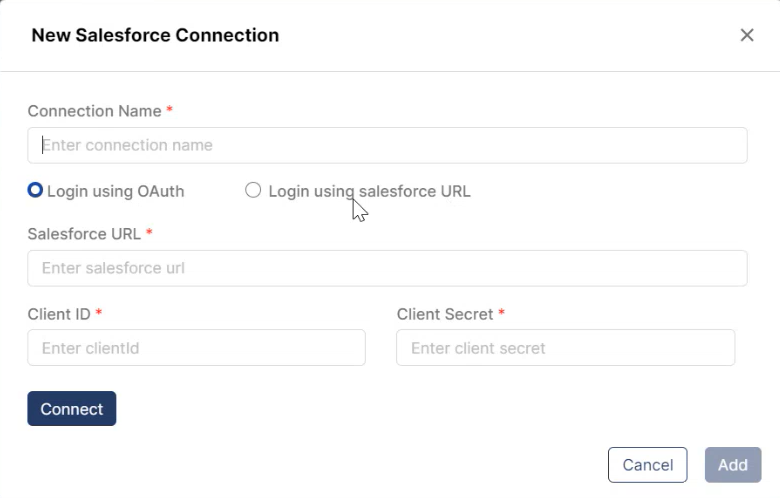780x498 pixels.
Task: Click the Client Secret label text
Action: pos(445,314)
